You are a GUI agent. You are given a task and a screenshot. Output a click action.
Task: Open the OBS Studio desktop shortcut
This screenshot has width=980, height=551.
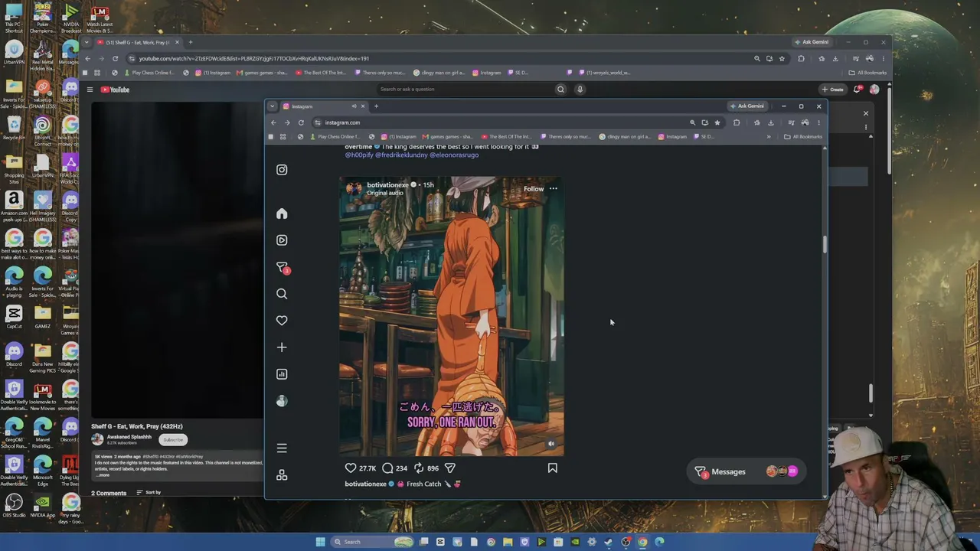[13, 506]
